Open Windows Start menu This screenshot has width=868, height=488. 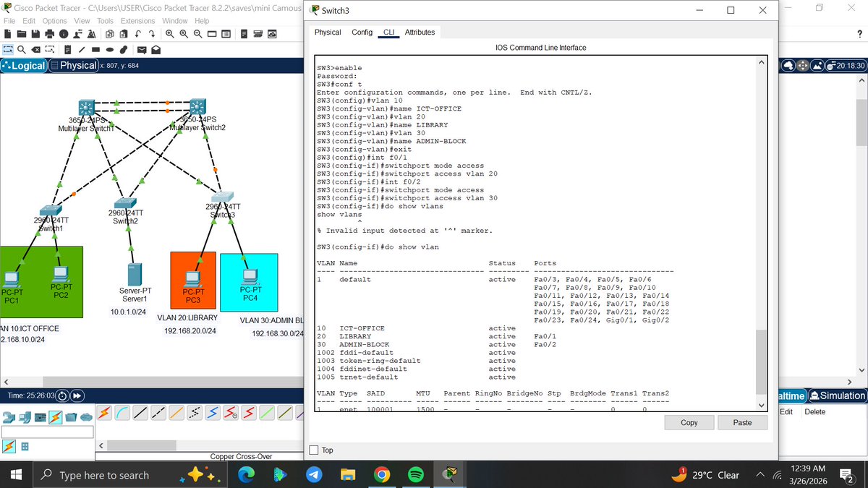coord(17,475)
